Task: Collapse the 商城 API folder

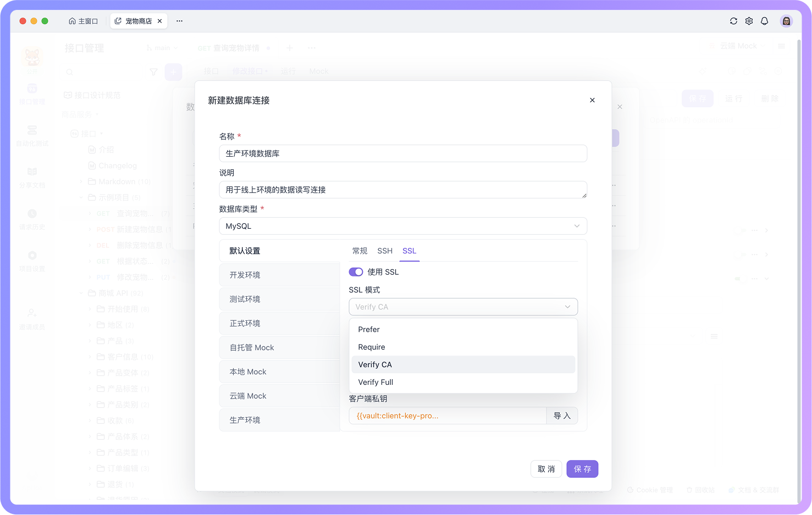Action: point(81,293)
